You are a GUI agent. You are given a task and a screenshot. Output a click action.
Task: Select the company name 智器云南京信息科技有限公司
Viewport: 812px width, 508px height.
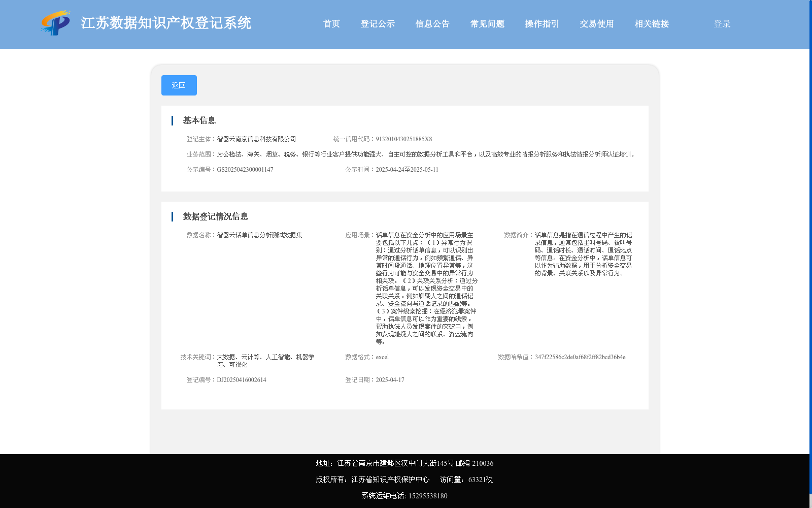256,139
